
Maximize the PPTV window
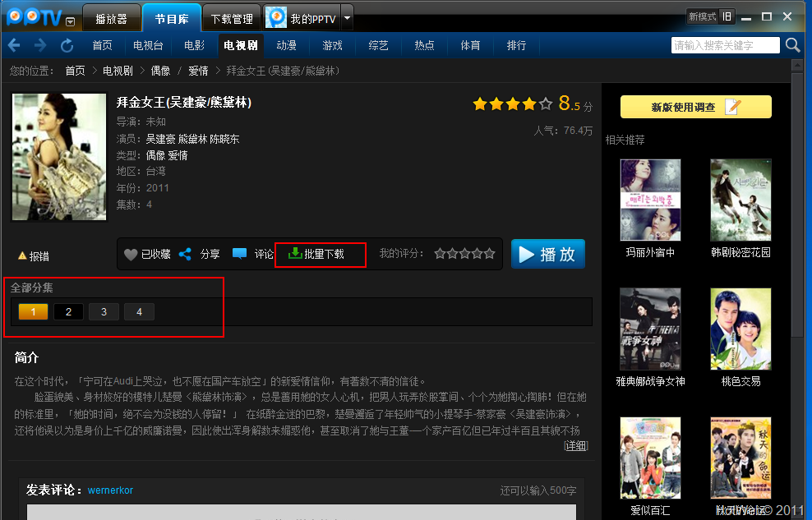(x=767, y=16)
